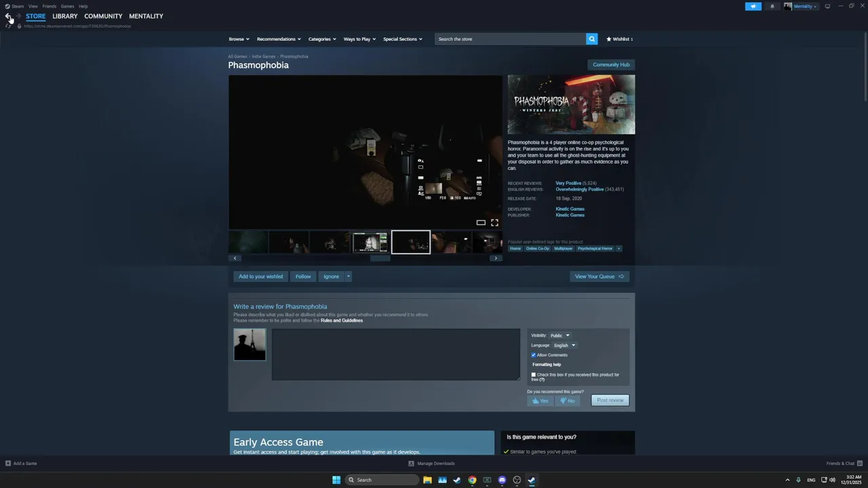Open the Visibility Public dropdown

coord(559,335)
